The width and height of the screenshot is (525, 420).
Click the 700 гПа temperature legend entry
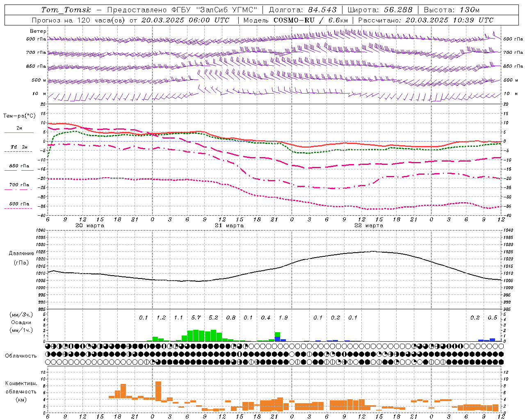[19, 185]
